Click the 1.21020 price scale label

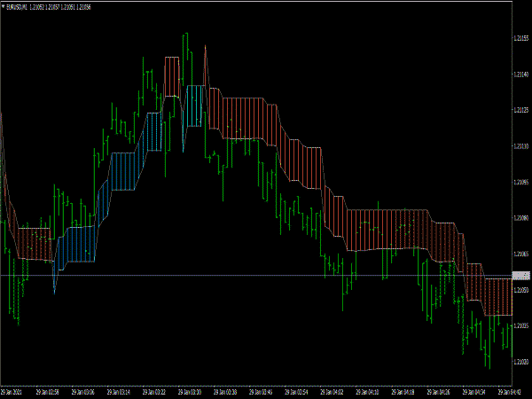pos(521,362)
